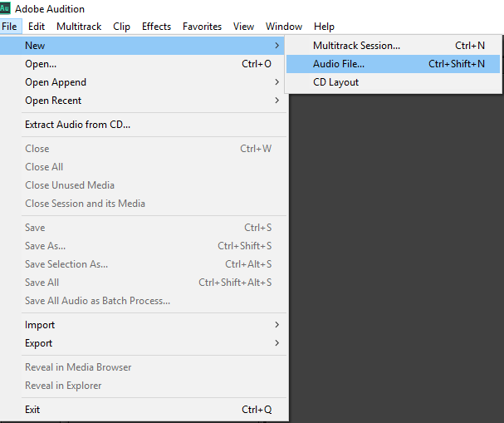
Task: Click the New submenu arrow chevron
Action: pos(276,46)
